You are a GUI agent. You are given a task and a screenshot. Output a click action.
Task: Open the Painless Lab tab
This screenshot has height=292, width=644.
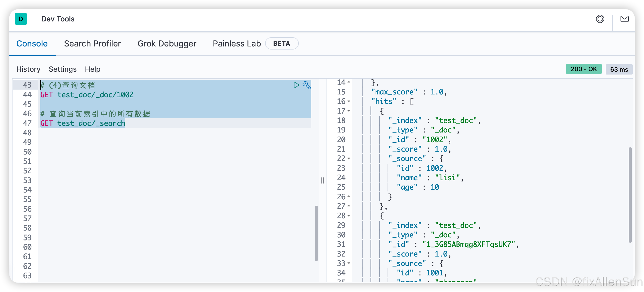point(237,44)
